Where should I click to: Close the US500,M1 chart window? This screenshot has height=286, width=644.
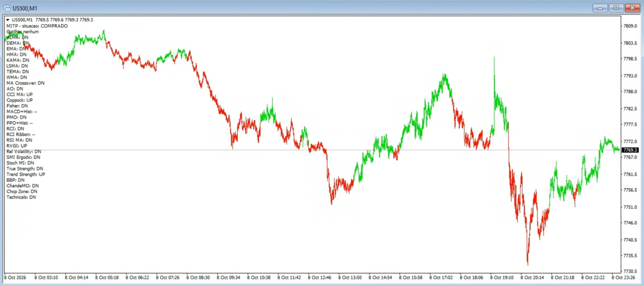click(x=632, y=8)
